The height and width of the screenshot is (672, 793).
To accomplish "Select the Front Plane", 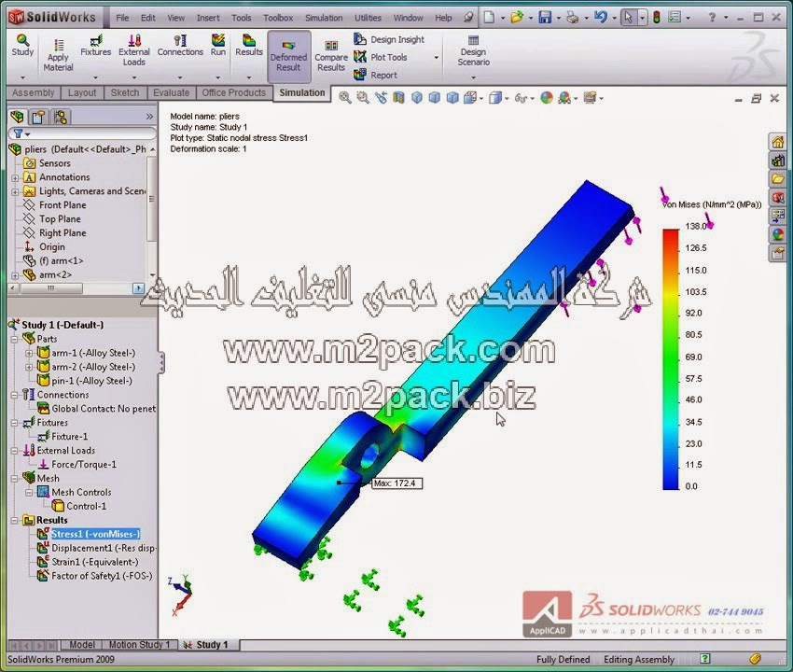I will pos(55,205).
